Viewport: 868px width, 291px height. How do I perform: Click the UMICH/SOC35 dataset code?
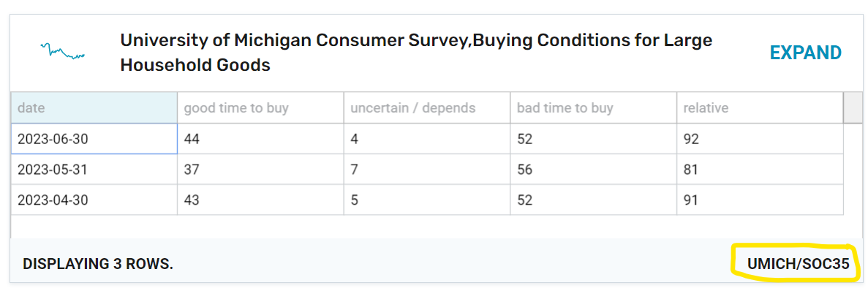pyautogui.click(x=798, y=265)
